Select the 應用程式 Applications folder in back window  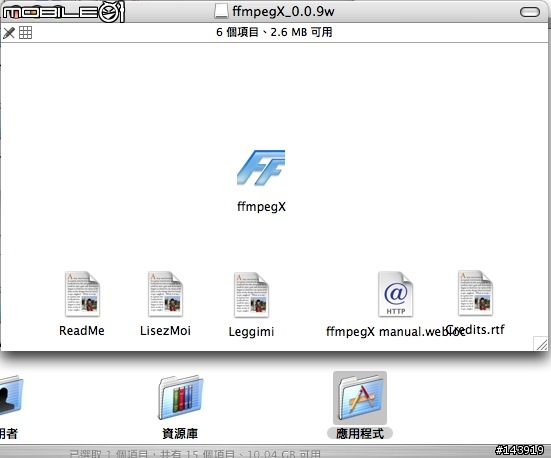click(x=360, y=398)
